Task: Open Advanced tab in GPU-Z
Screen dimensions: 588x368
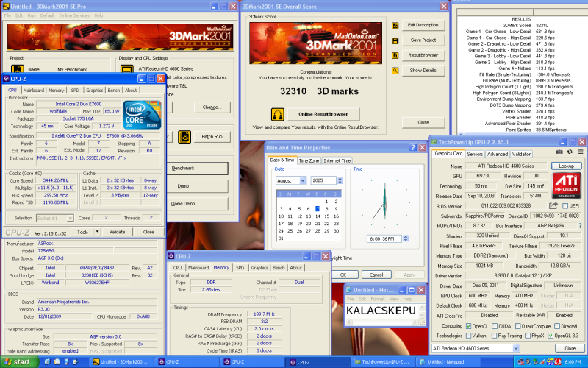Action: point(498,154)
